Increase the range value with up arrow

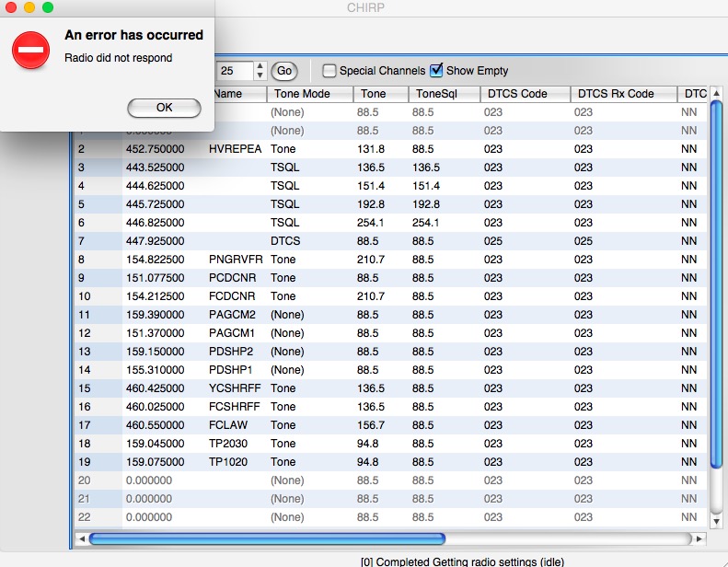click(x=260, y=66)
